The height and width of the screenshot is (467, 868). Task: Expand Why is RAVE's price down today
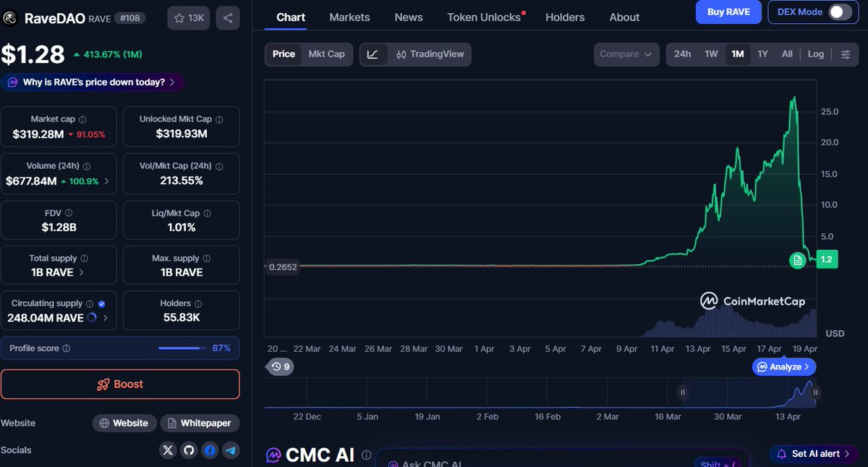point(92,83)
